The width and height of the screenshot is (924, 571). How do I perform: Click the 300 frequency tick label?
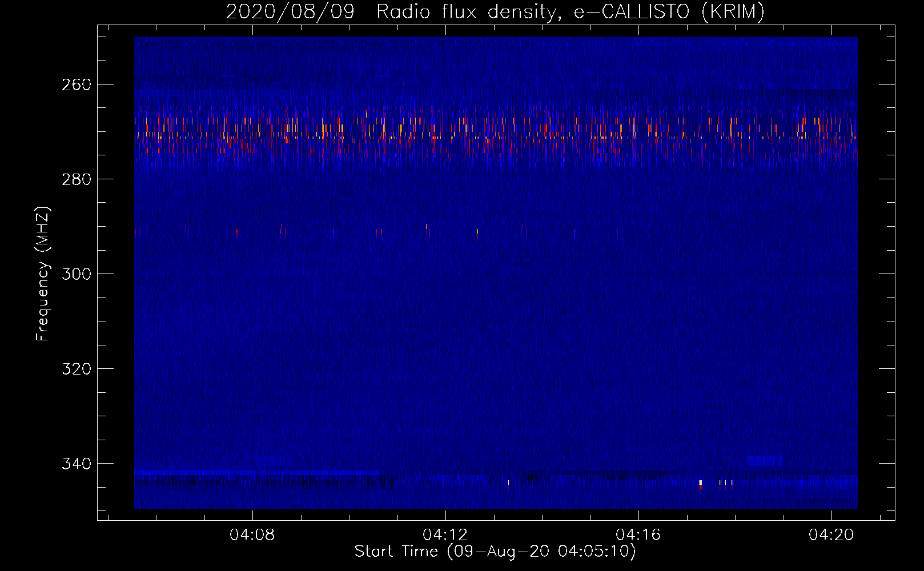(x=76, y=274)
